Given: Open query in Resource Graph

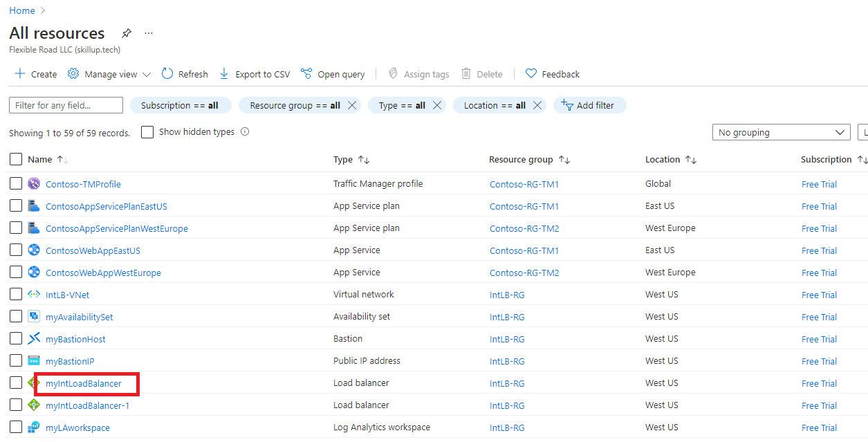Looking at the screenshot, I should 333,73.
